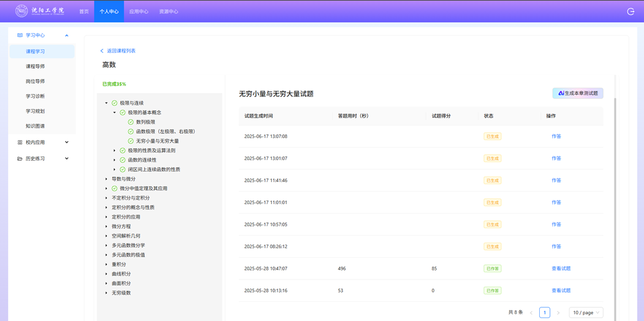644x321 pixels.
Task: Click the green check icon beside 数列极限
Action: click(x=131, y=122)
